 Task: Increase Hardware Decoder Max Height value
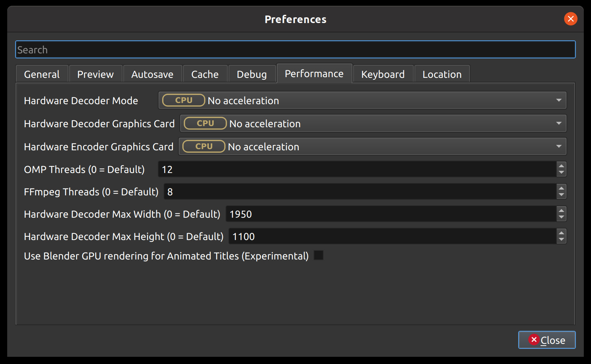coord(561,233)
